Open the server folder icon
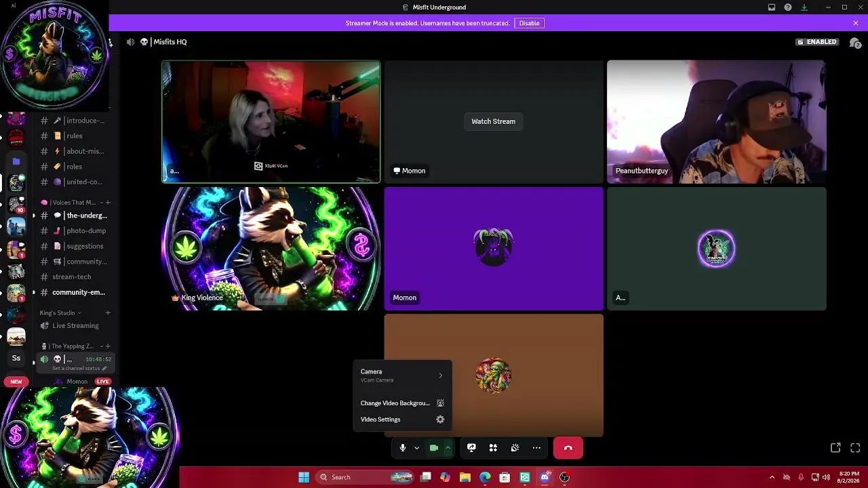Screen dimensions: 868x488 [16, 161]
